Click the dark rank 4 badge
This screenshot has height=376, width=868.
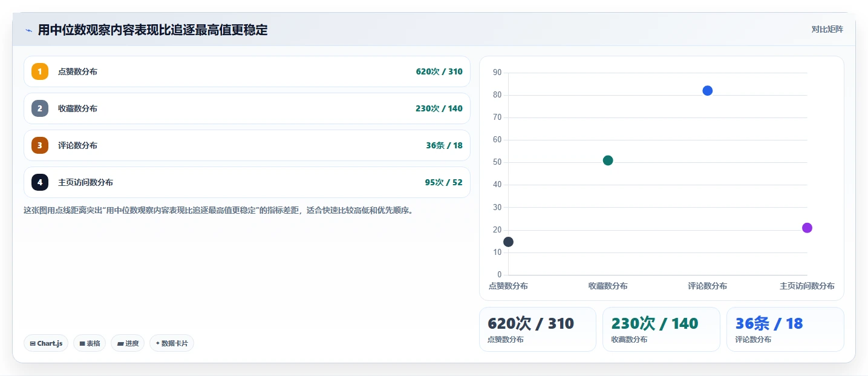click(x=40, y=182)
